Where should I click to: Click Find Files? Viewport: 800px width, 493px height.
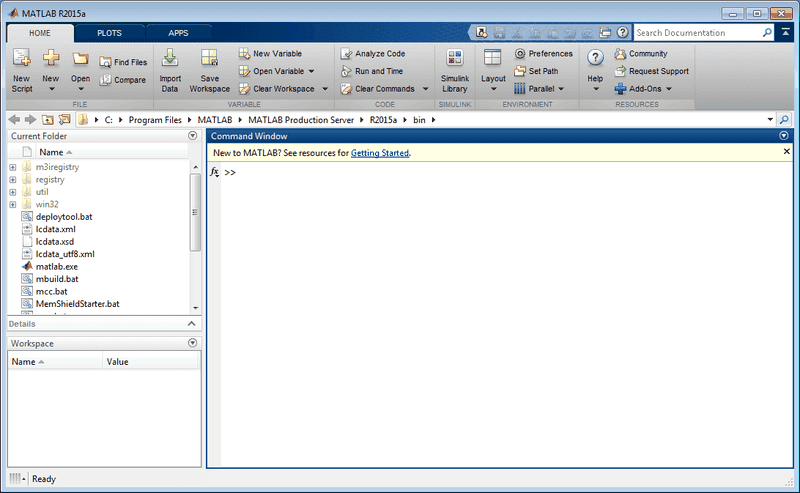[123, 62]
